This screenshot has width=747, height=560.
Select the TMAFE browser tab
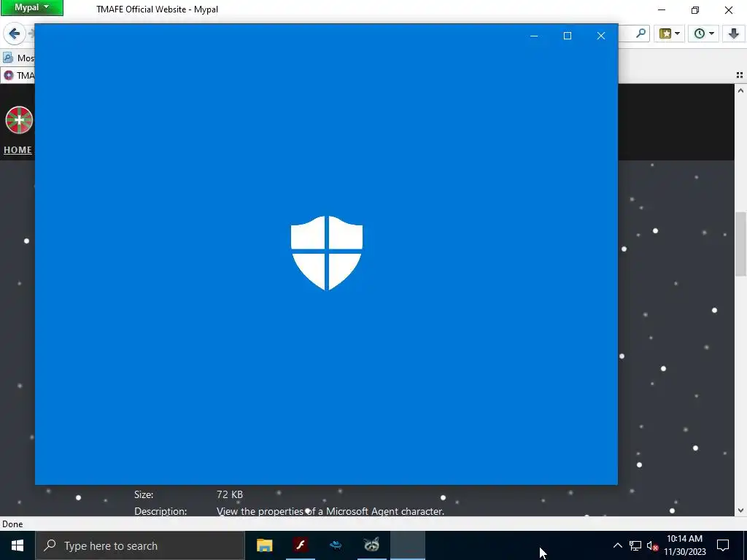point(18,75)
